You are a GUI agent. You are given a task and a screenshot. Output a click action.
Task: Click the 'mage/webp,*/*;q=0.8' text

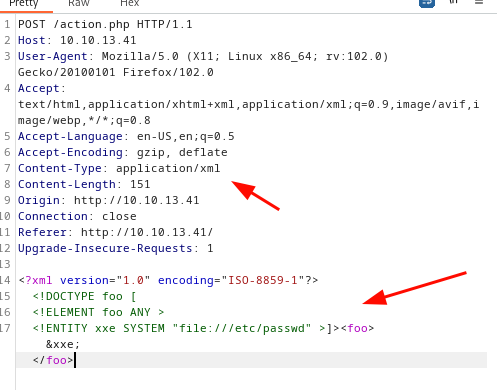[x=84, y=120]
